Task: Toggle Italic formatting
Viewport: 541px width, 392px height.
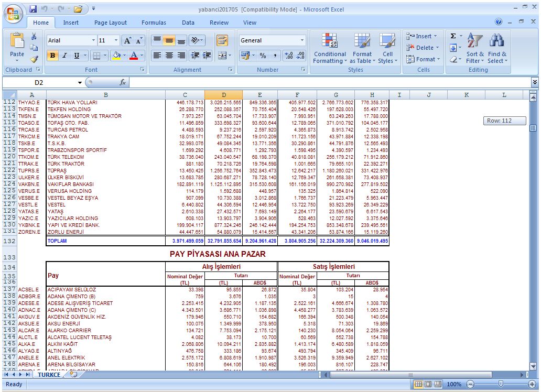Action: coord(64,55)
